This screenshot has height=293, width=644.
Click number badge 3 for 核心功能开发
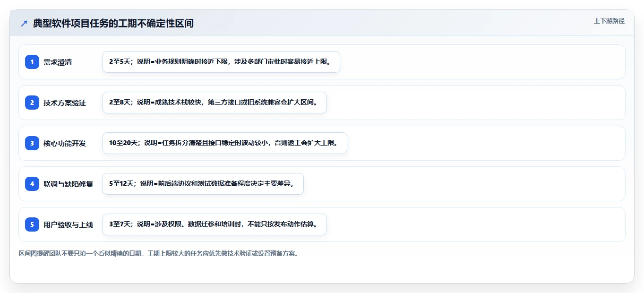[x=32, y=143]
